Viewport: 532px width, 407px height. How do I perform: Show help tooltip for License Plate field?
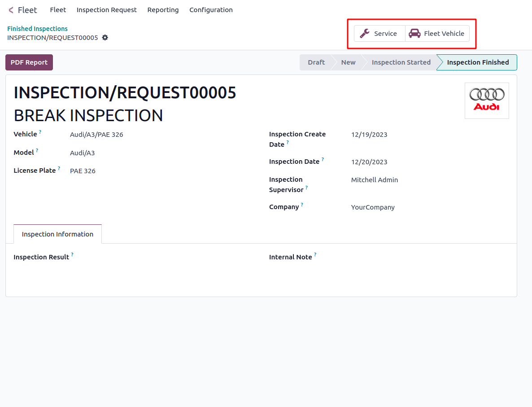point(59,168)
